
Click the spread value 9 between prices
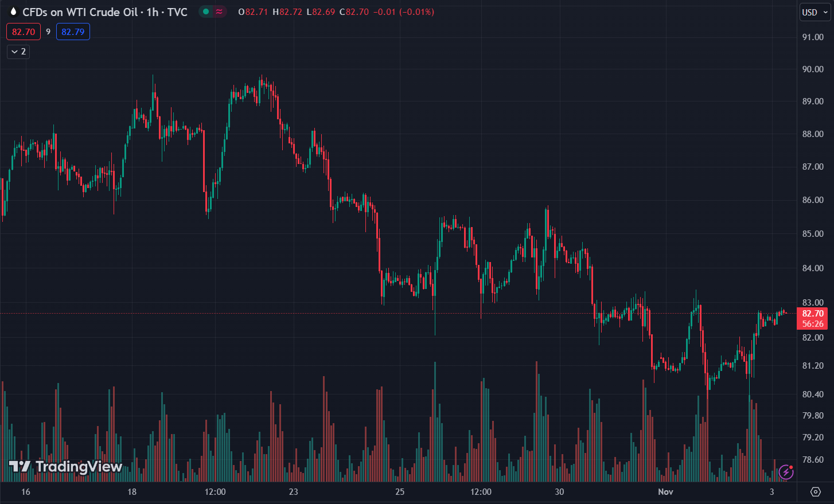[x=48, y=32]
